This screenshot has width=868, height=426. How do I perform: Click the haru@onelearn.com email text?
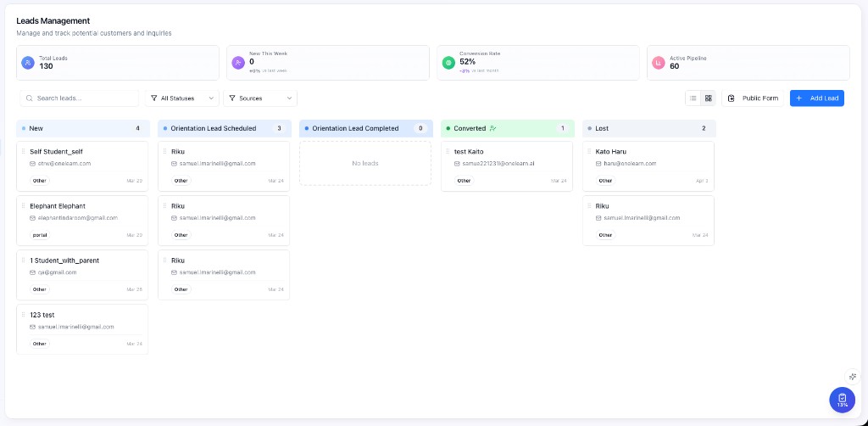630,164
